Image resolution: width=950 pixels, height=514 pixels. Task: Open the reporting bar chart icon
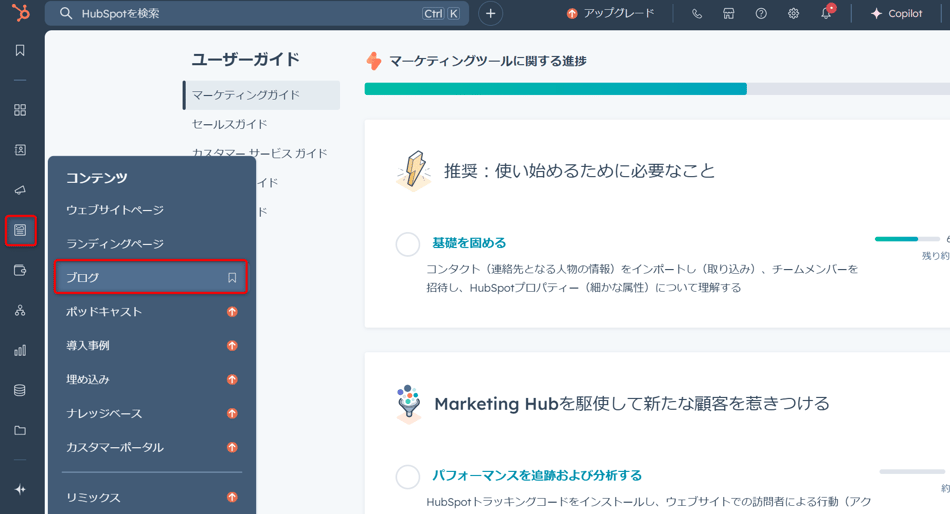(x=20, y=350)
